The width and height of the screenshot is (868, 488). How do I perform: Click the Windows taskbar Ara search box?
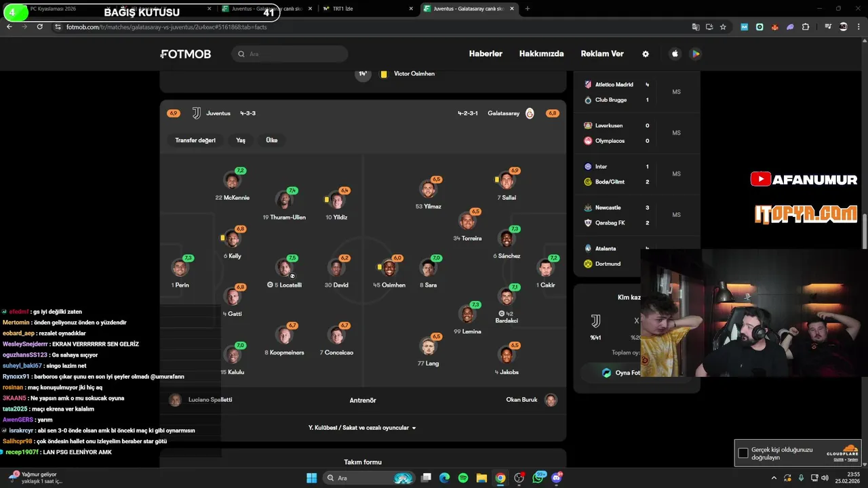(369, 478)
